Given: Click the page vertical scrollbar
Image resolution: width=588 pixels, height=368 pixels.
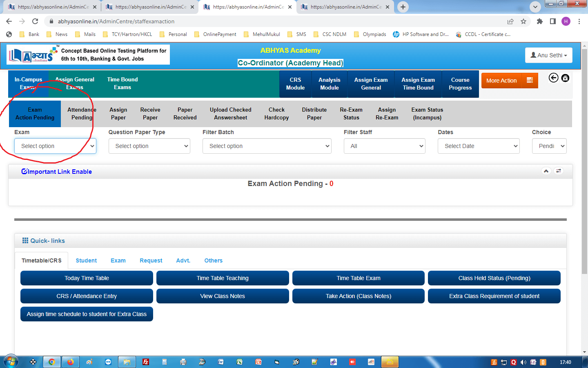Looking at the screenshot, I should coord(584,164).
